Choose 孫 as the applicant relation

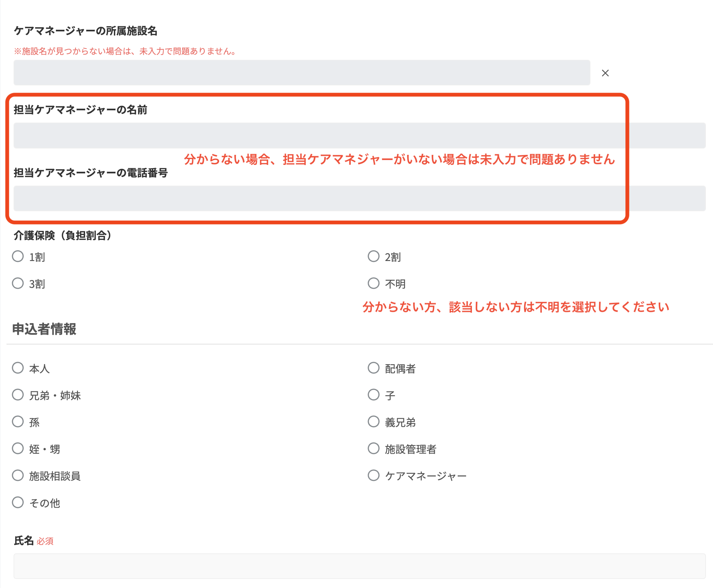point(18,422)
